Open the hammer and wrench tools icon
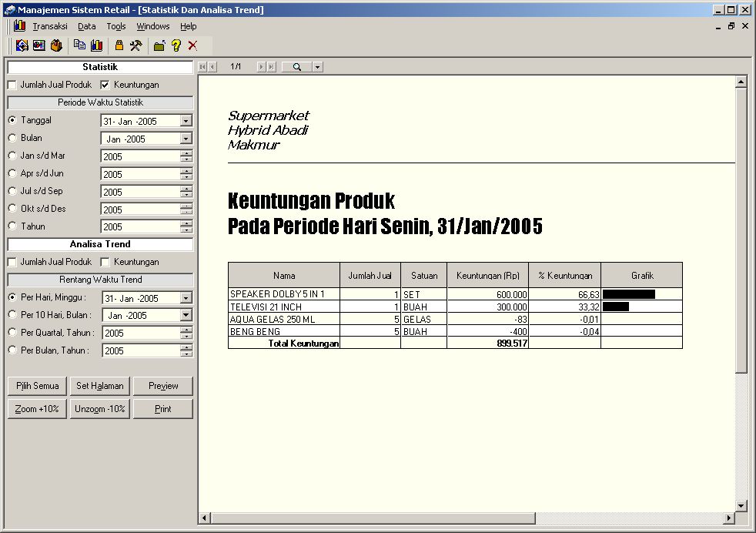Screen dimensions: 756x533 136,45
